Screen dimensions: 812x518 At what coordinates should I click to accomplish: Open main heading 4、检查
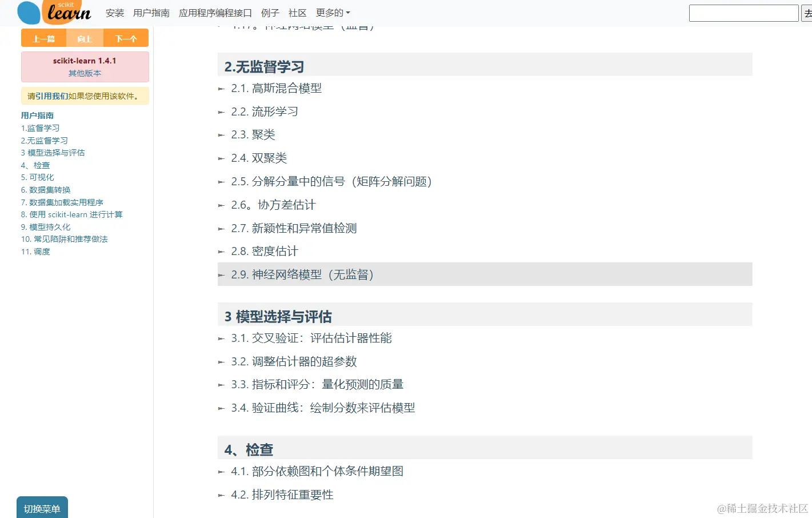pyautogui.click(x=249, y=450)
